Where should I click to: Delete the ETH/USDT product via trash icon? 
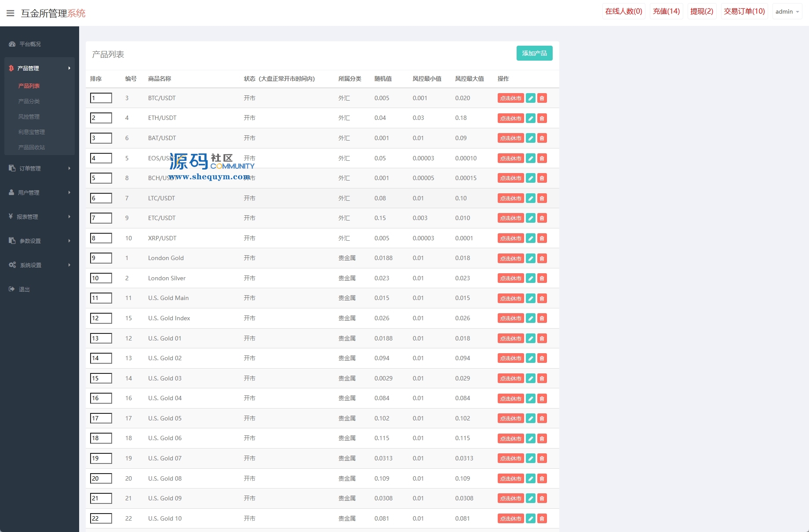[542, 118]
